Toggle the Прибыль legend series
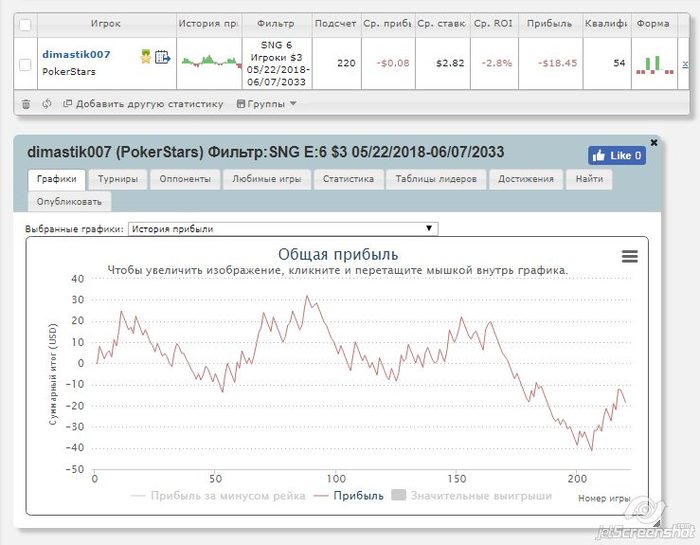Viewport: 700px width, 545px height. tap(349, 496)
